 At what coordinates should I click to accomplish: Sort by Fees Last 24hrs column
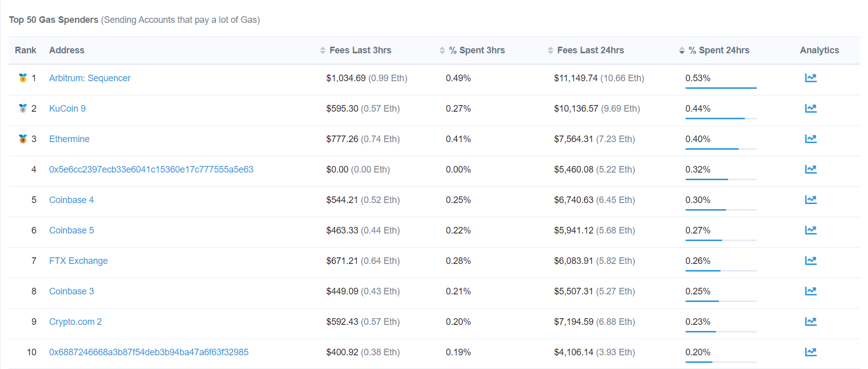pos(586,50)
